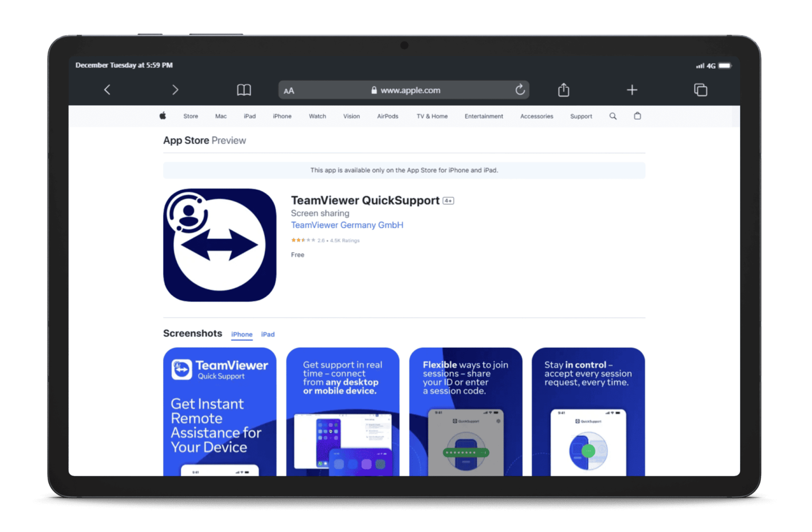Open the shopping bag icon

click(x=637, y=116)
